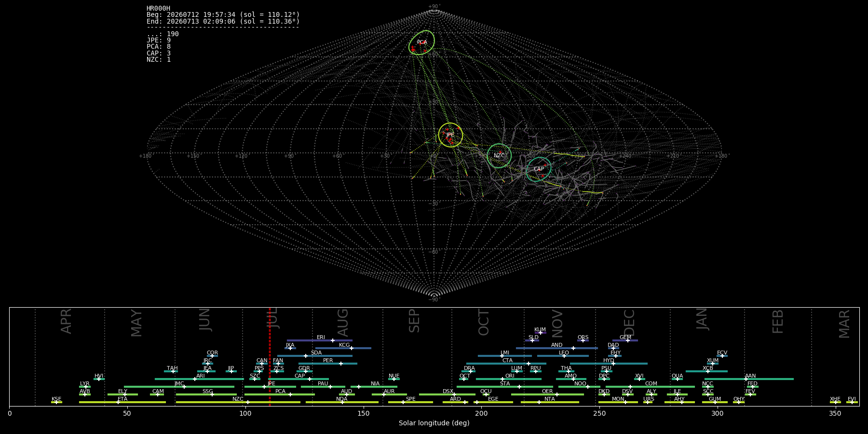Click the PER shower bar in timeline
The image size is (868, 434).
point(328,364)
